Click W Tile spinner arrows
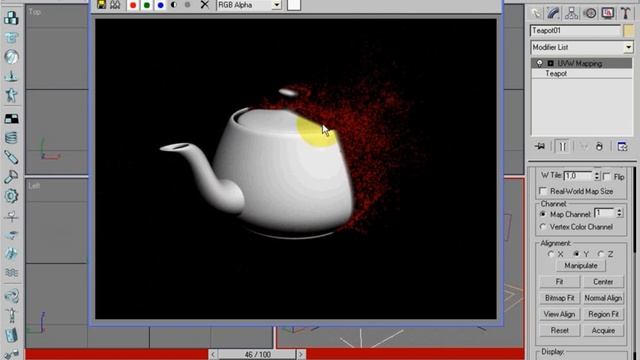The width and height of the screenshot is (640, 360). (596, 176)
